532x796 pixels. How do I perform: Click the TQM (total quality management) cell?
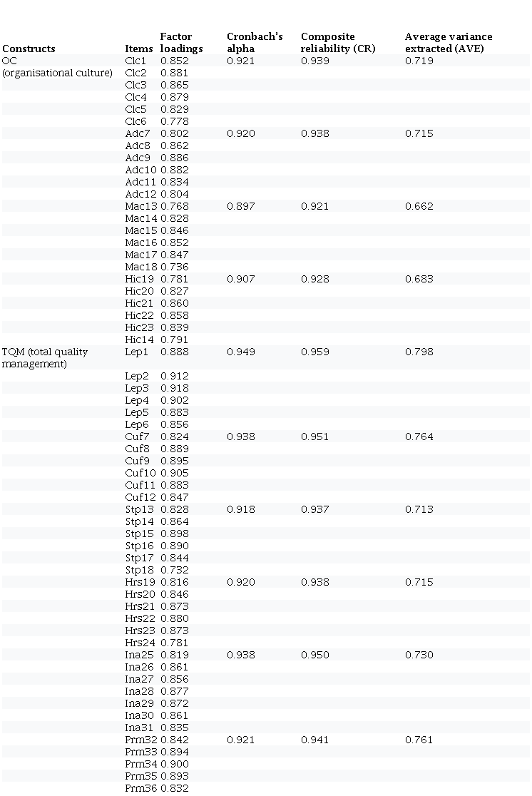(54, 357)
